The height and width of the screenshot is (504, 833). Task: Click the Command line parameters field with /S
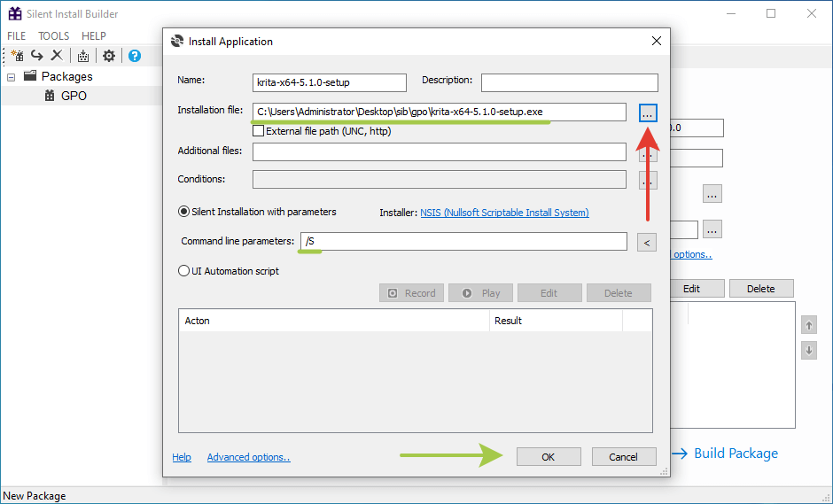tap(463, 241)
